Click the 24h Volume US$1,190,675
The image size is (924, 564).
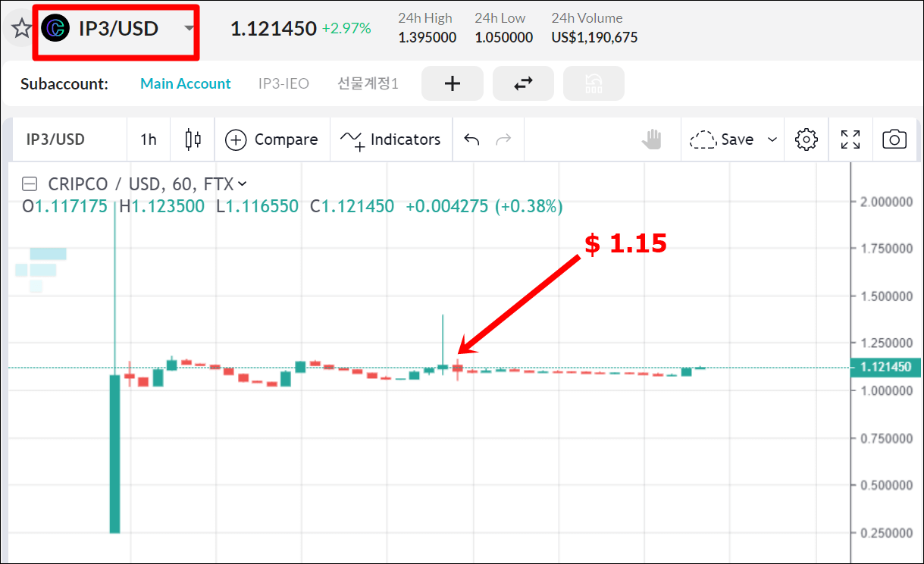(x=594, y=37)
